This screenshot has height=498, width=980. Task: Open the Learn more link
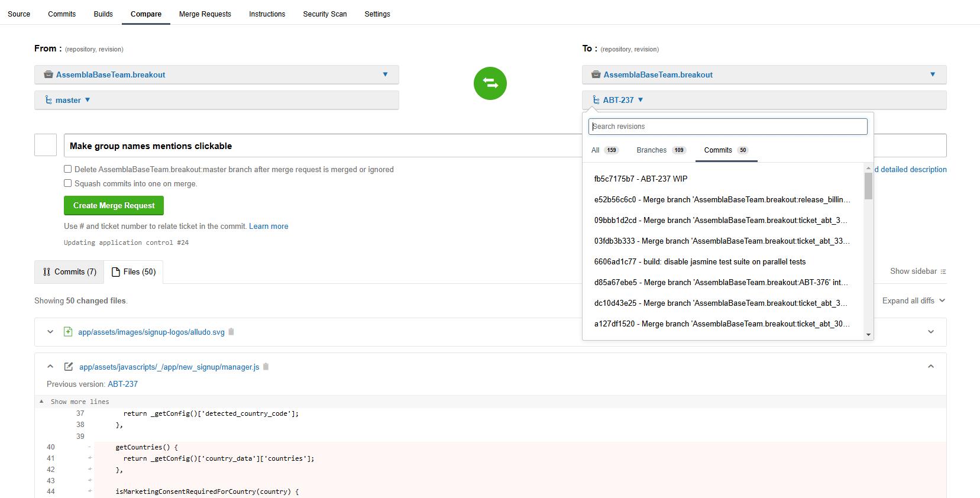tap(269, 227)
